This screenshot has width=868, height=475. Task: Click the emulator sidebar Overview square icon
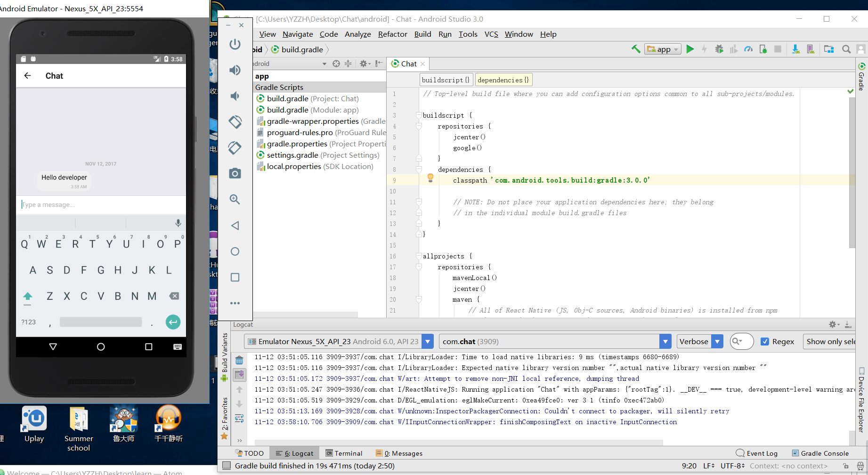[x=235, y=277]
